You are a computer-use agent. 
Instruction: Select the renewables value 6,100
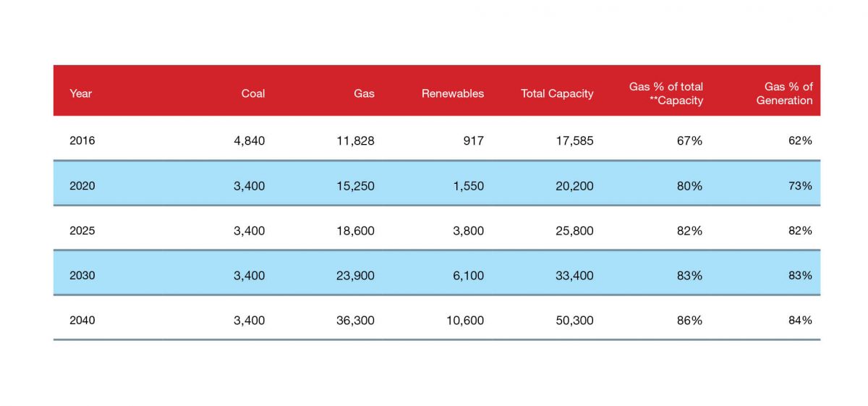[467, 276]
